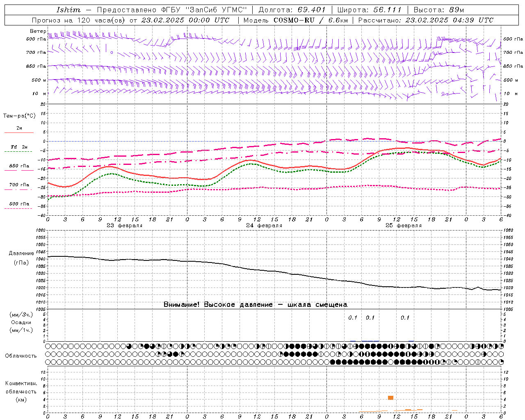Click the "(км)" convective height unit label
The width and height of the screenshot is (525, 420).
point(21,399)
